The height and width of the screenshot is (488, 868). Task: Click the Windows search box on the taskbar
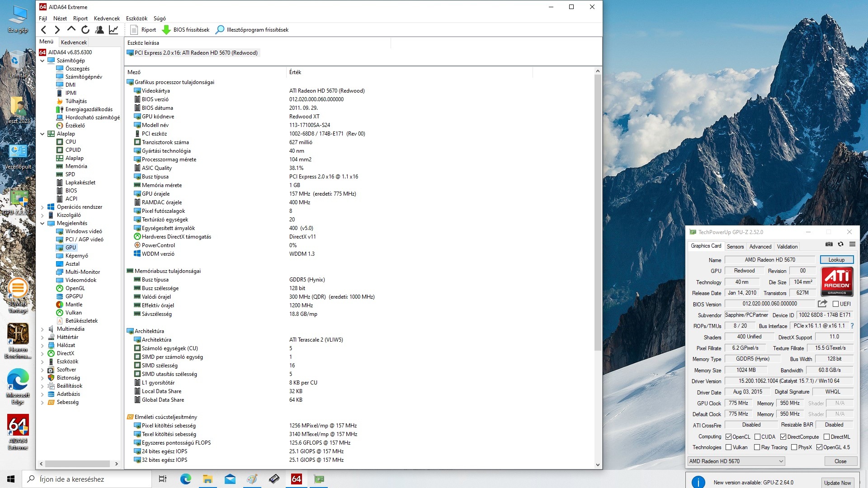87,479
